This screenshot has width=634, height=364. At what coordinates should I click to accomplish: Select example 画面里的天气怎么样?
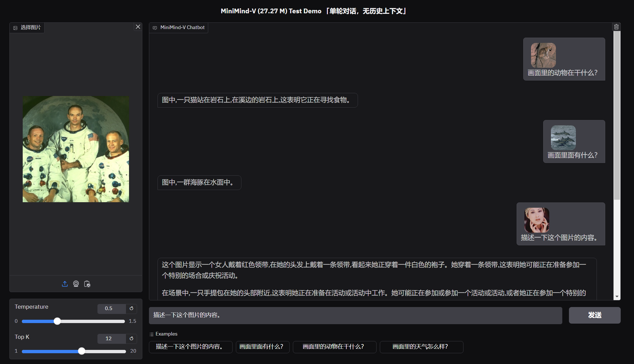(421, 347)
